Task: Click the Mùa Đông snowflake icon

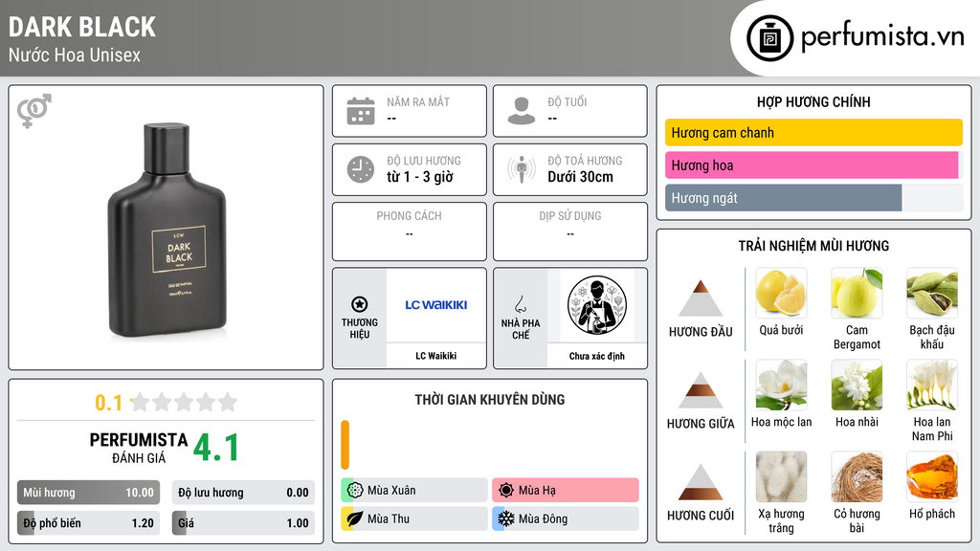Action: pyautogui.click(x=506, y=518)
